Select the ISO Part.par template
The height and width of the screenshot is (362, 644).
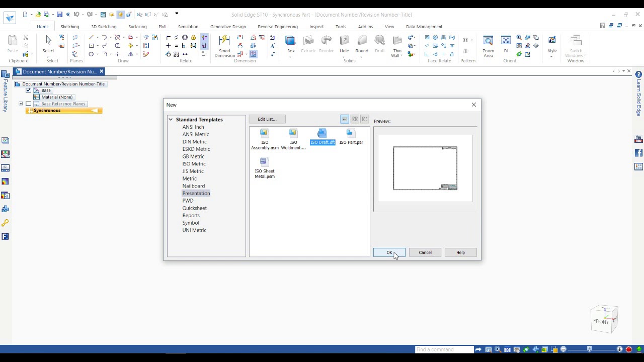pos(351,137)
